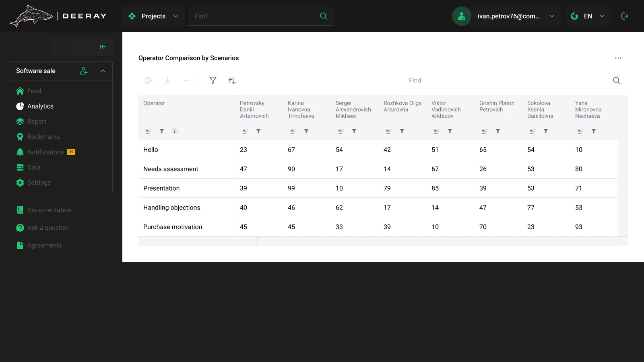Go to Notifications in the sidebar
Image resolution: width=644 pixels, height=362 pixels.
coord(45,152)
